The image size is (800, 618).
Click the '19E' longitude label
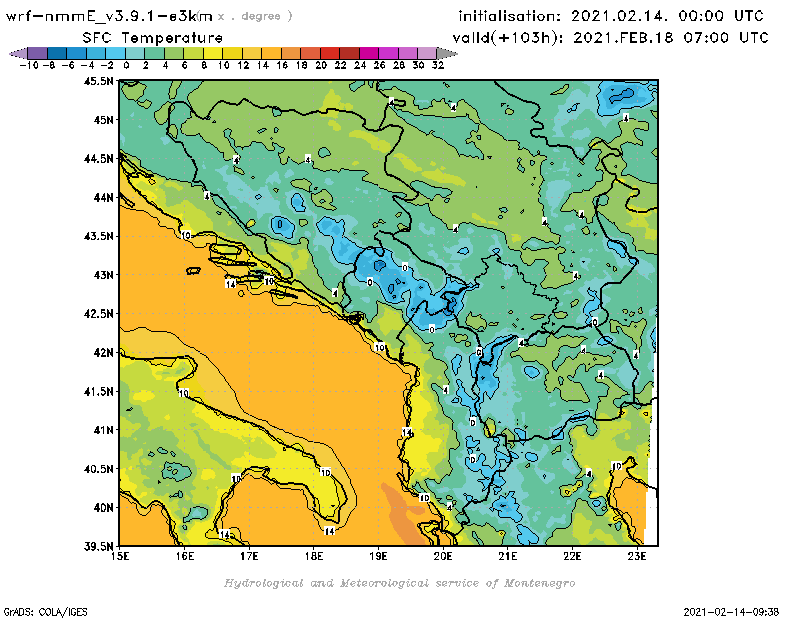pyautogui.click(x=378, y=556)
